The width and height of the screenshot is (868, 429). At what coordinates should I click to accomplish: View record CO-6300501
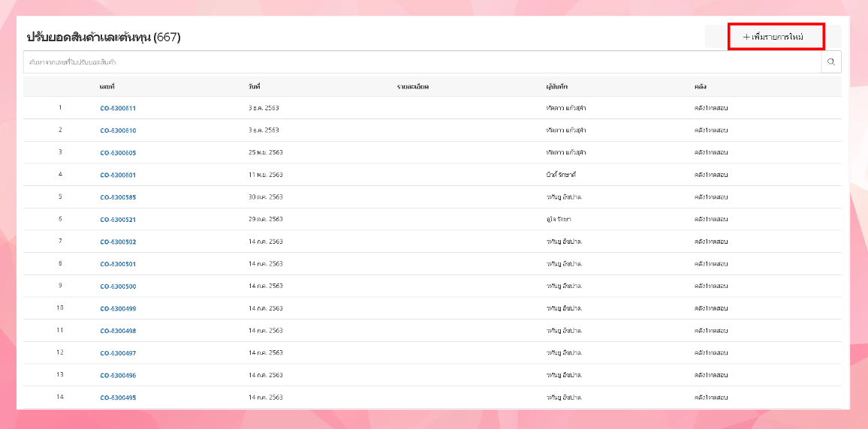118,264
